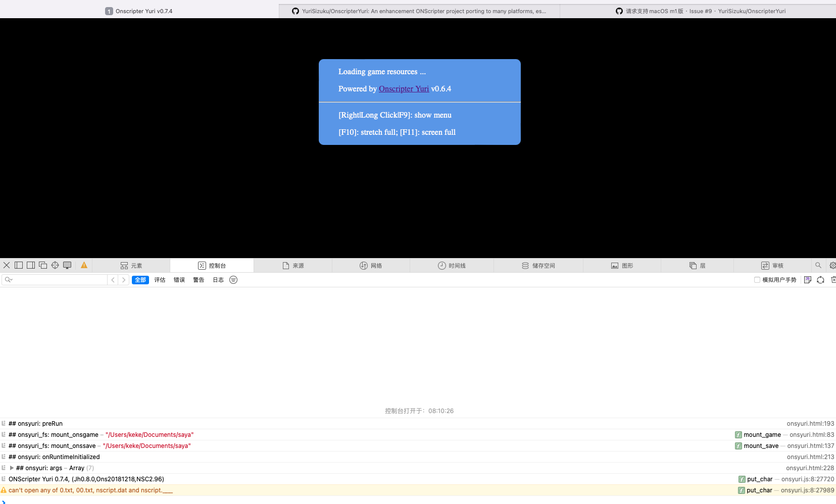Click the search magnifier in the tab bar
The image size is (836, 504).
[818, 265]
